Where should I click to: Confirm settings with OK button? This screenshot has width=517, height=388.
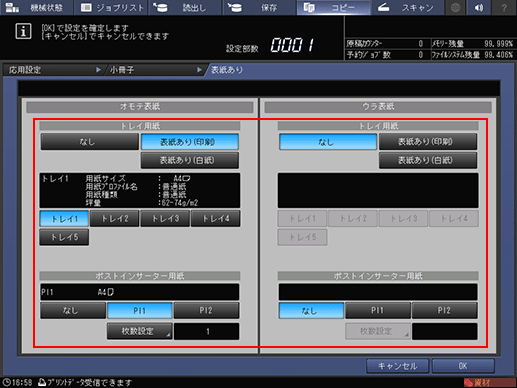(463, 366)
